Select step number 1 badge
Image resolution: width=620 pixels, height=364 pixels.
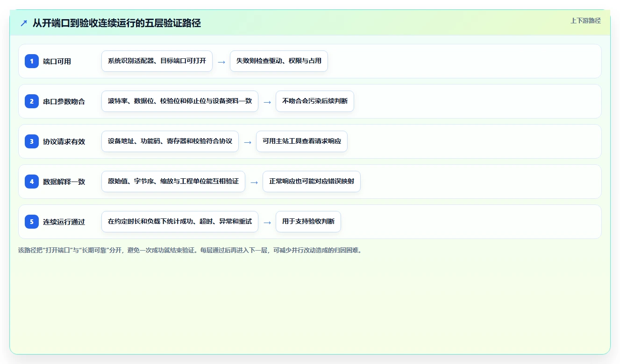click(32, 61)
